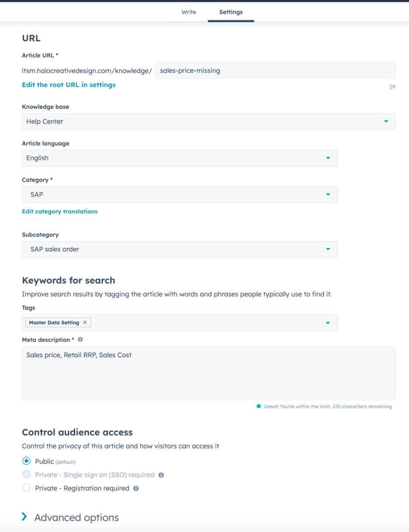Open the Category dropdown showing SAP
The image size is (409, 532).
point(179,194)
